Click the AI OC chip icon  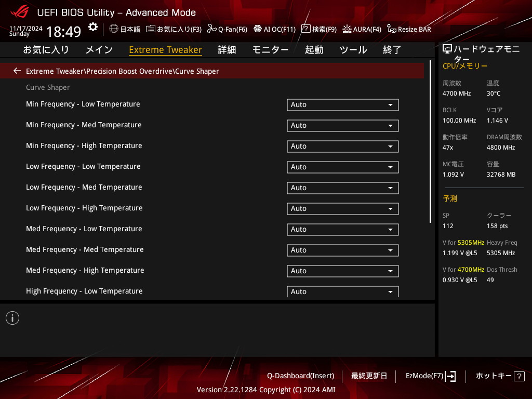(258, 29)
